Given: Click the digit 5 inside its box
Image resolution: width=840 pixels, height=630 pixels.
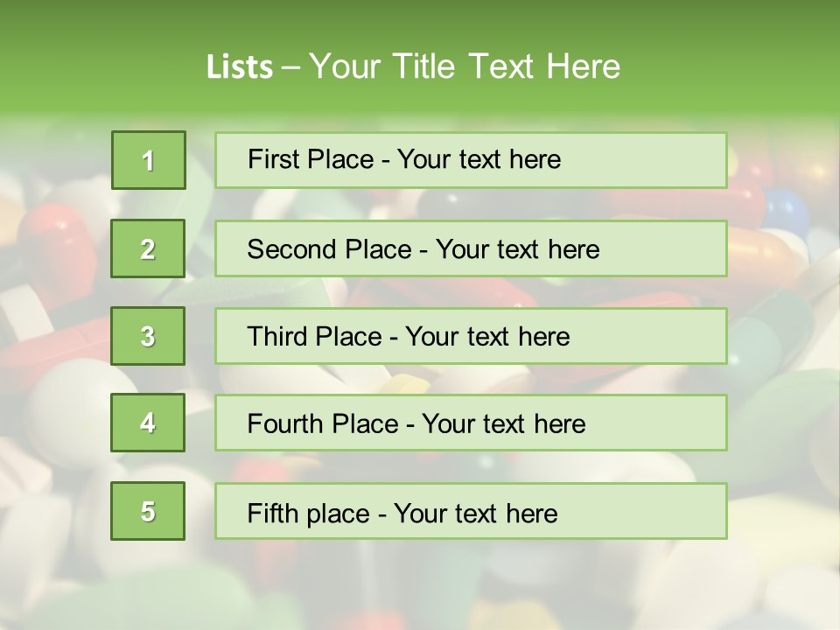Looking at the screenshot, I should pos(148,512).
